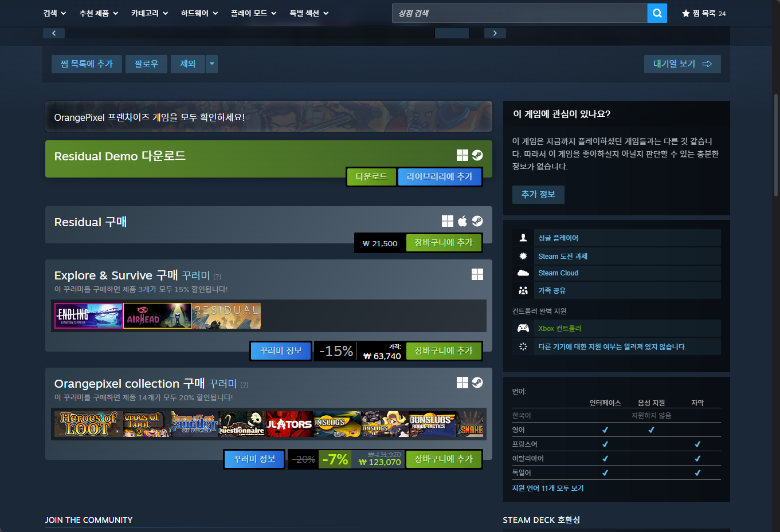Open the Residual thumbnail in bundle

(226, 316)
